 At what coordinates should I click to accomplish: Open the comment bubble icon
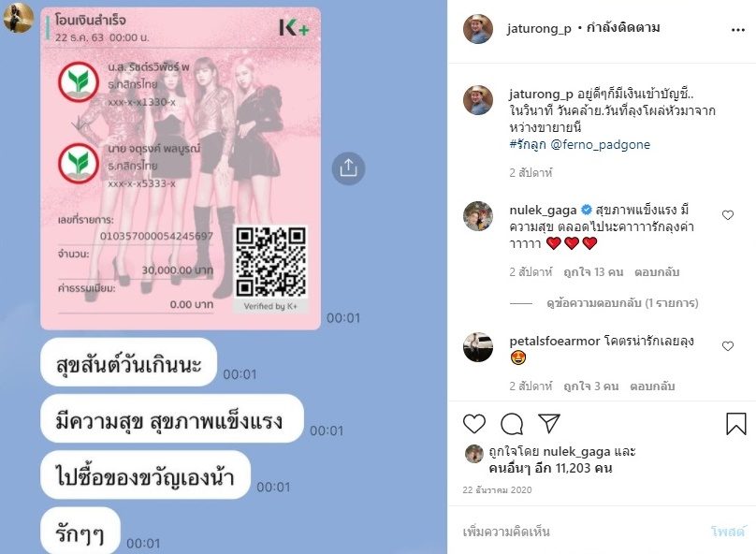point(512,424)
